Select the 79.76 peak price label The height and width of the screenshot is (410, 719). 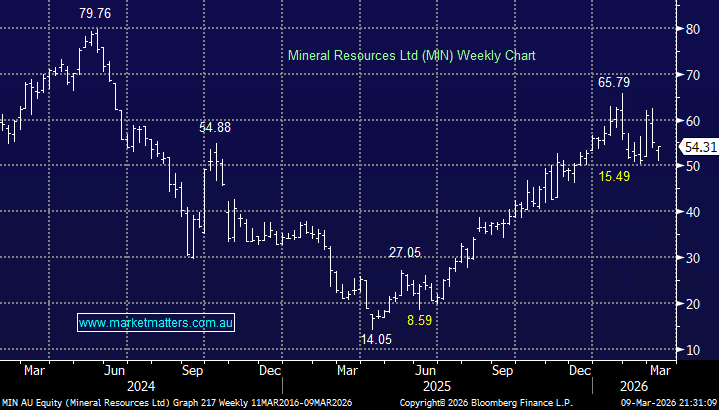(x=95, y=14)
